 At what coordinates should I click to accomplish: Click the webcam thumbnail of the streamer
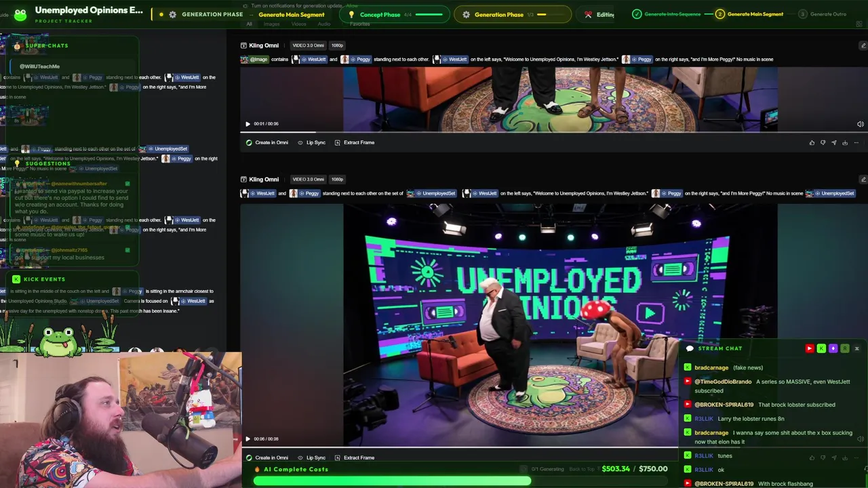click(121, 420)
